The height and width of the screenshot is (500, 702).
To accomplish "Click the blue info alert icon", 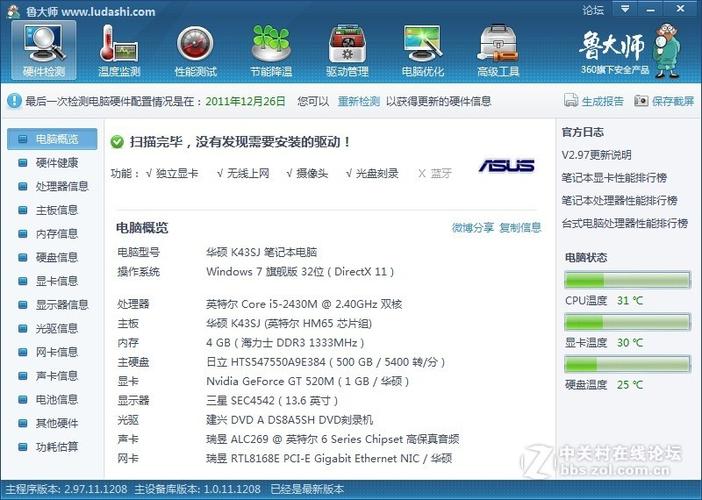I will (14, 101).
